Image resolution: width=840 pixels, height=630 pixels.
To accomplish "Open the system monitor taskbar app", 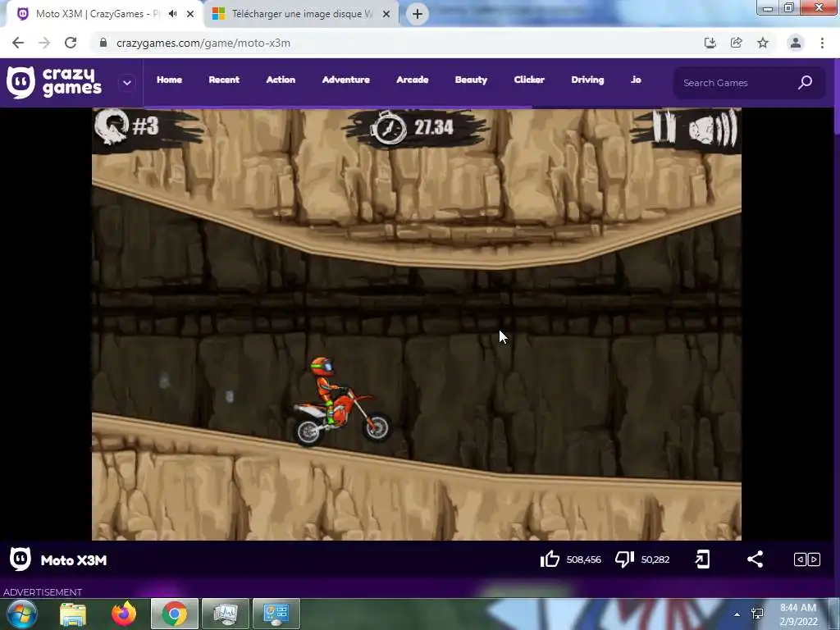I will [x=225, y=614].
